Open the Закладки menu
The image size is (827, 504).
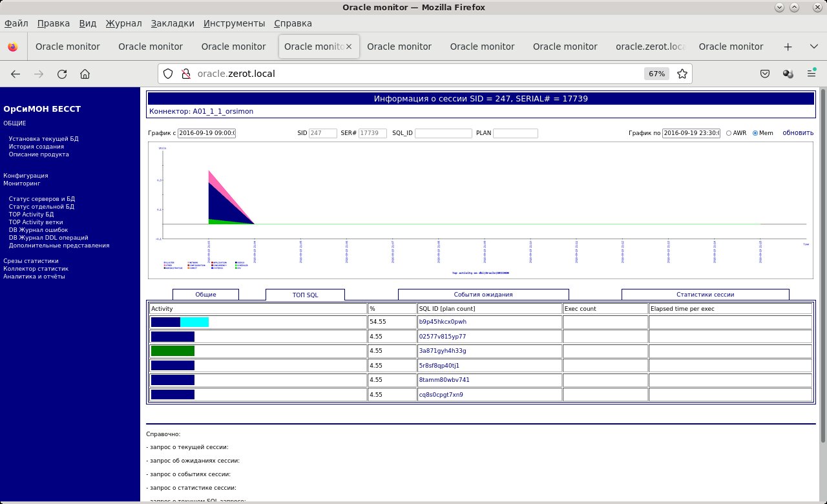point(173,23)
